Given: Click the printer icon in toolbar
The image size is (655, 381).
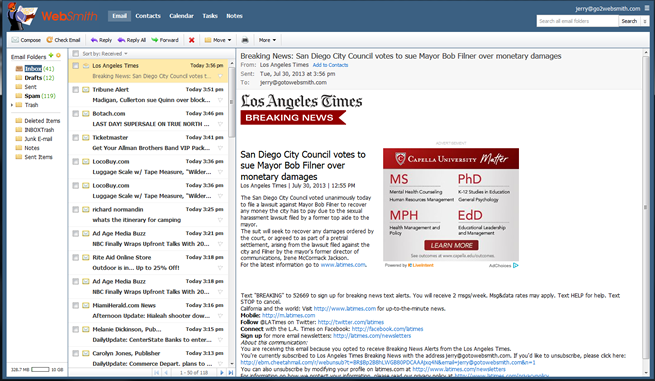Looking at the screenshot, I should coord(245,40).
